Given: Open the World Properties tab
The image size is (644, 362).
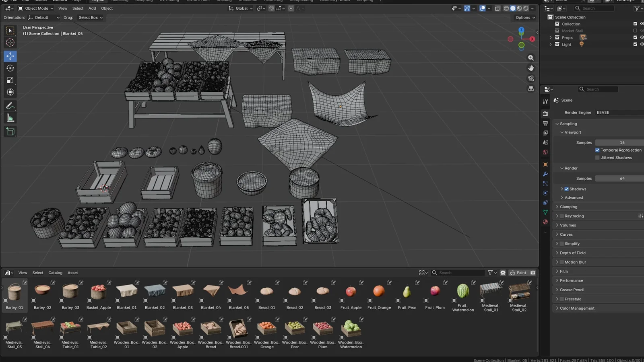Looking at the screenshot, I should coord(545,152).
